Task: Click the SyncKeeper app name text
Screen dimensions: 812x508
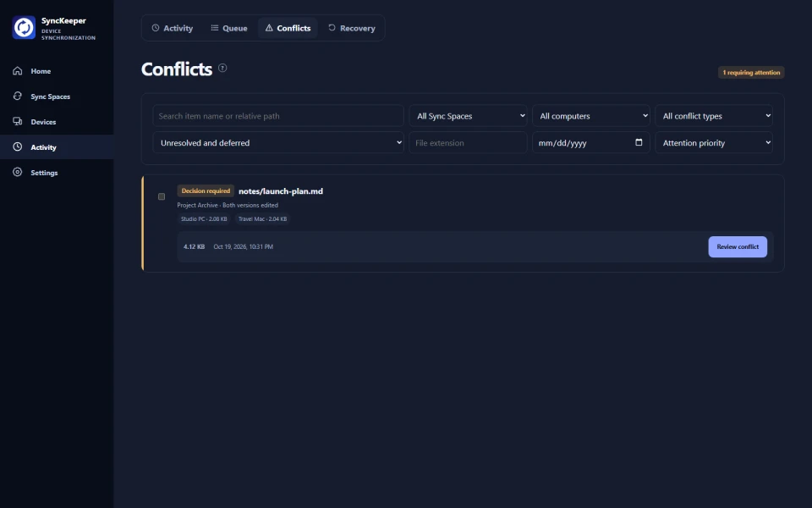Action: click(x=63, y=20)
